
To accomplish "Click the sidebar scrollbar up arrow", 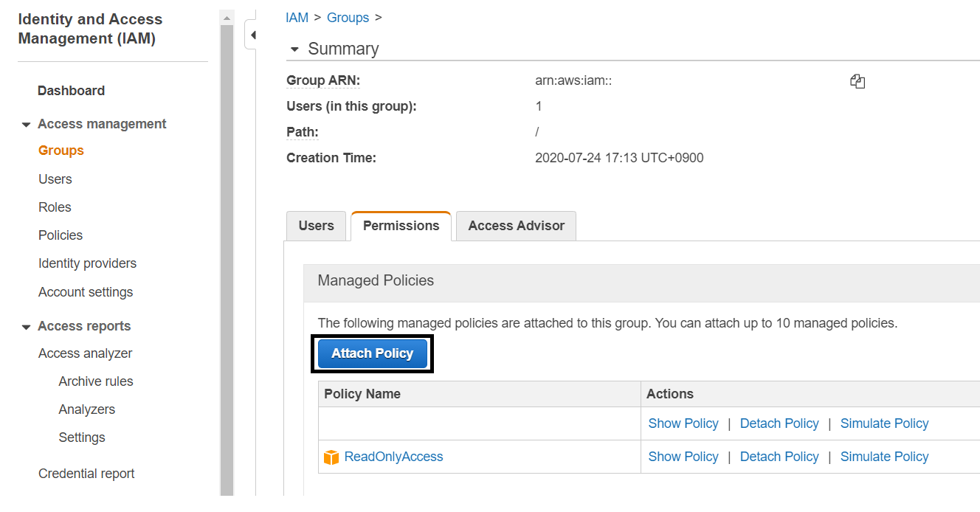I will click(227, 18).
